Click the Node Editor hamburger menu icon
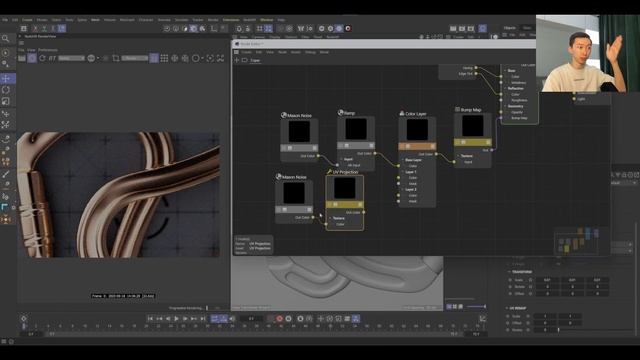The height and width of the screenshot is (360, 640). (236, 52)
